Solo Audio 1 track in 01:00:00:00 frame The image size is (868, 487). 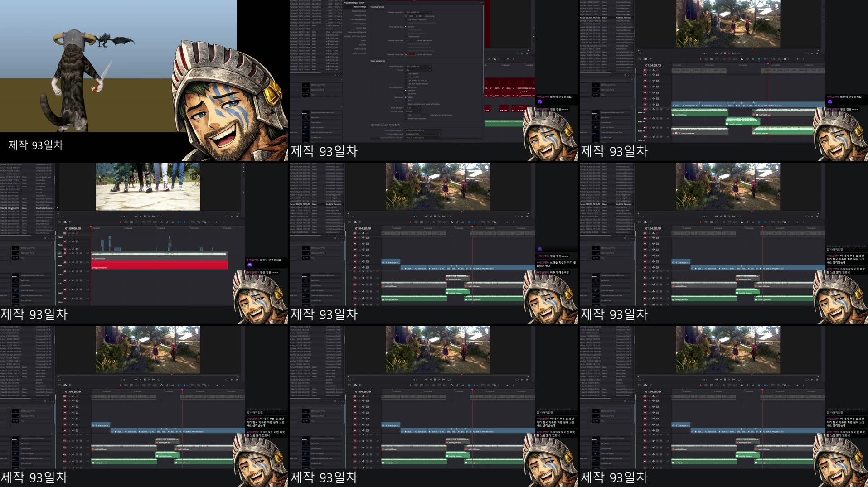point(77,253)
